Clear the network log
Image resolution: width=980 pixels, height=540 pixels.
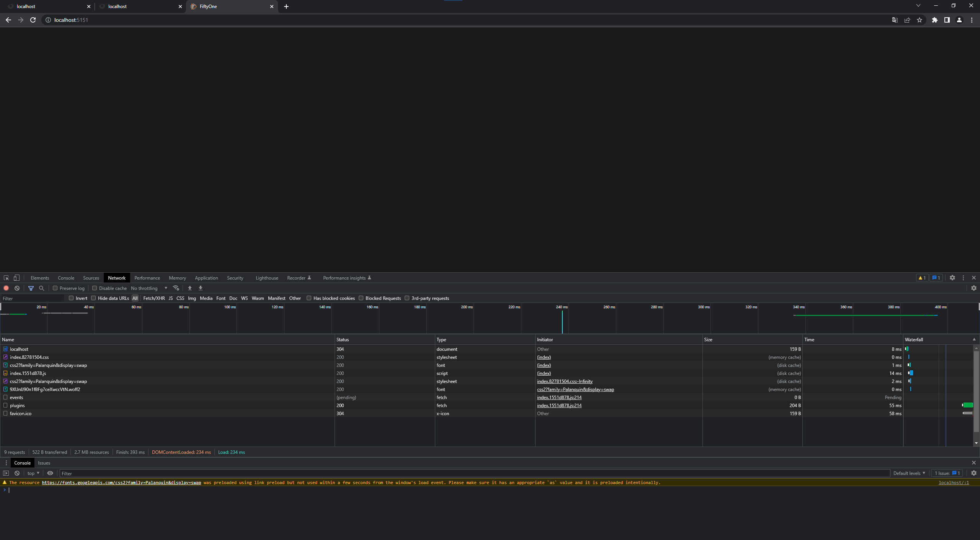pyautogui.click(x=17, y=288)
